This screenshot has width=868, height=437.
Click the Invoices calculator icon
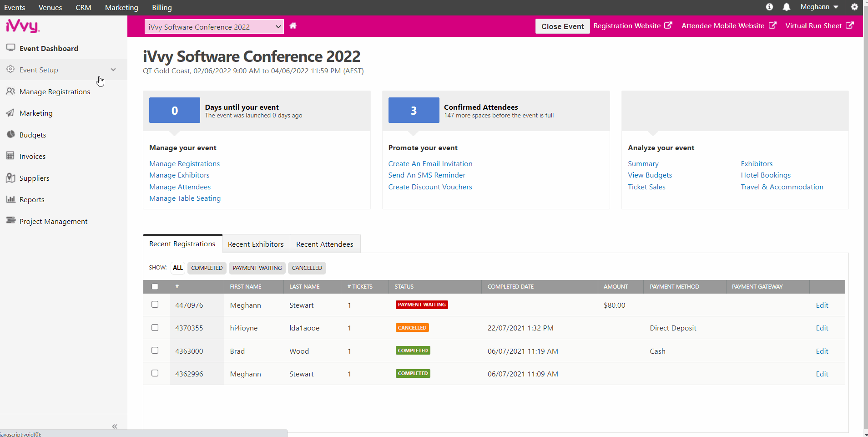point(10,156)
